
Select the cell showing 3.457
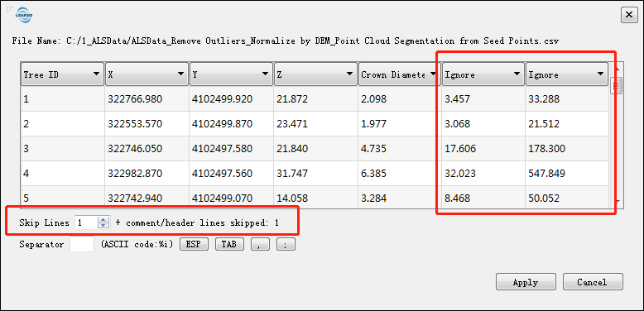click(x=483, y=99)
